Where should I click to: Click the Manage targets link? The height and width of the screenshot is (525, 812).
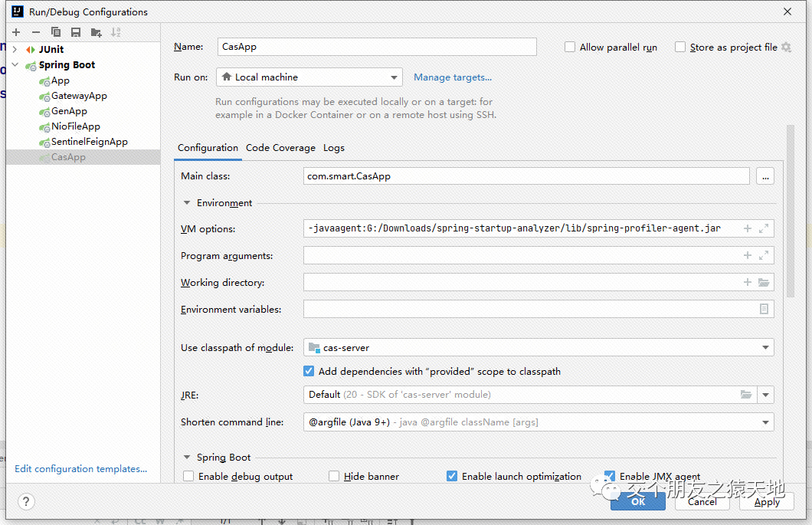tap(453, 77)
